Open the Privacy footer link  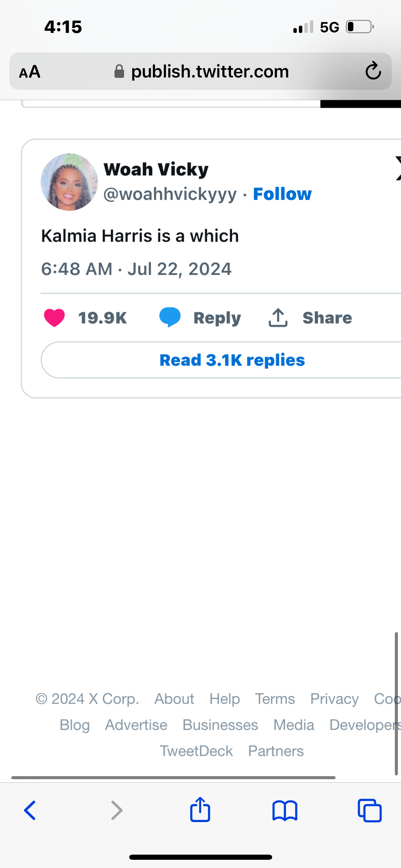[334, 699]
